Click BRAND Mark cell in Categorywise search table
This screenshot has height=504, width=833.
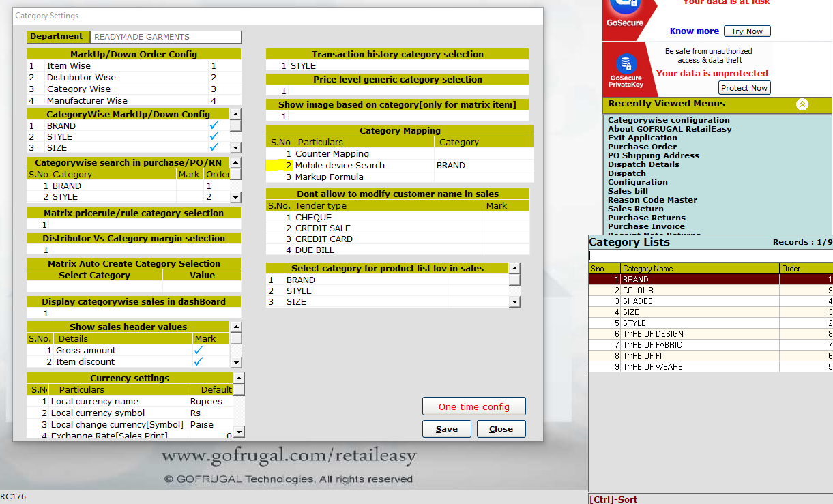coord(190,186)
